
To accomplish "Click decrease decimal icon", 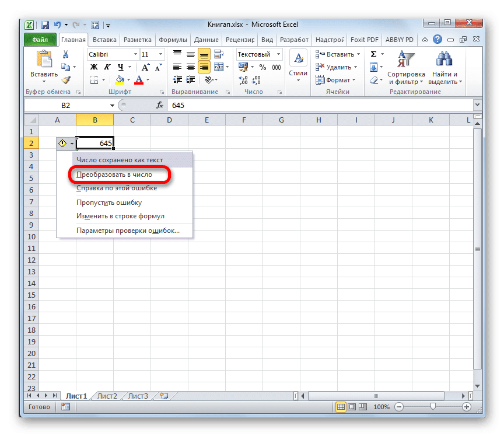I will point(256,80).
